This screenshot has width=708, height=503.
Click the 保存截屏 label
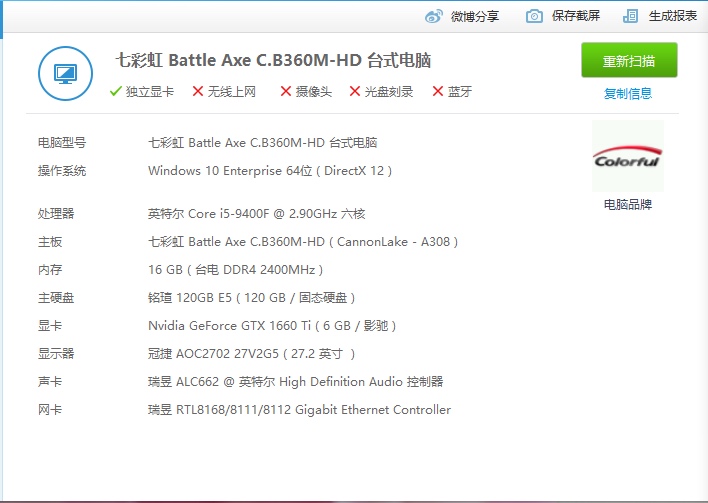[576, 16]
